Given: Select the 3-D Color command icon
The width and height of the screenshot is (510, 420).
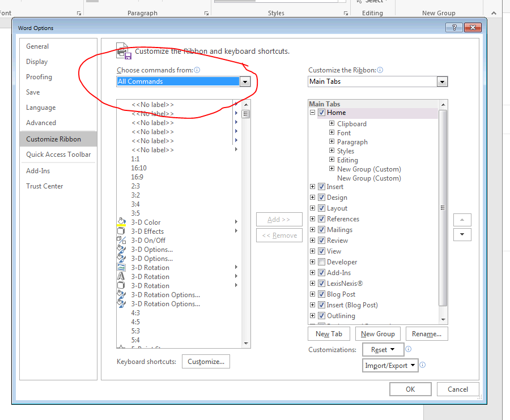Looking at the screenshot, I should click(121, 222).
